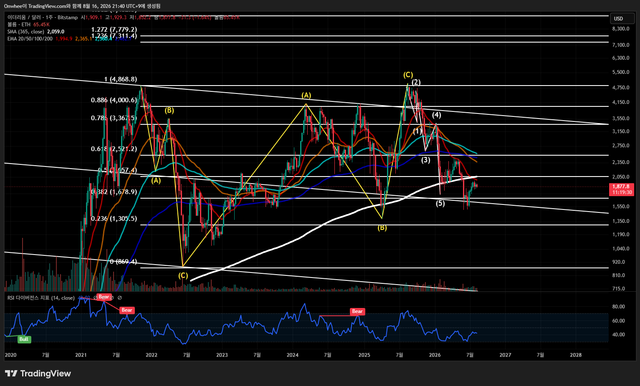Click 2025 on the time axis

[x=364, y=355]
